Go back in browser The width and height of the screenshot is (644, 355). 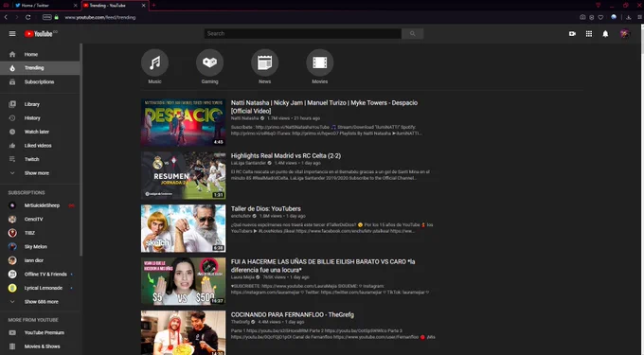point(6,17)
